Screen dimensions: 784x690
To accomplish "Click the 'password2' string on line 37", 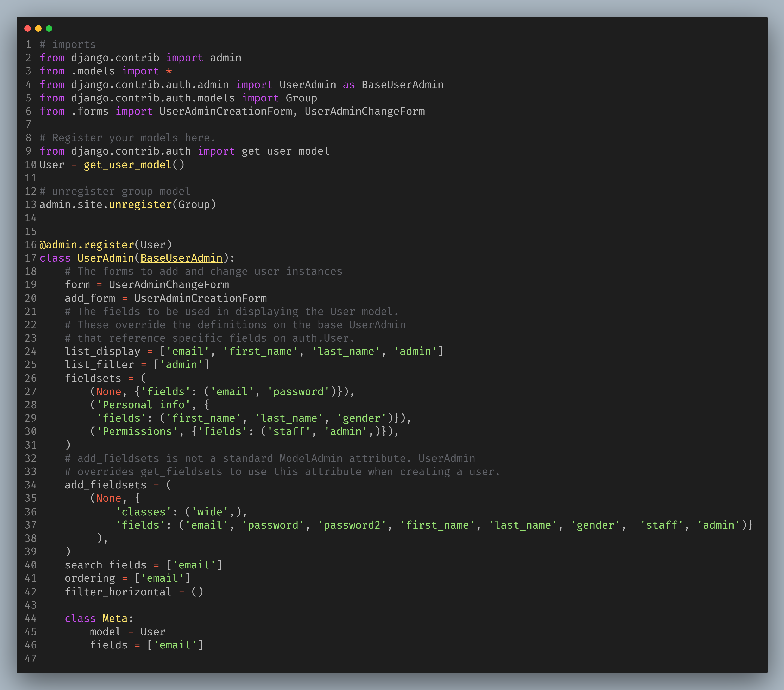I will click(352, 525).
